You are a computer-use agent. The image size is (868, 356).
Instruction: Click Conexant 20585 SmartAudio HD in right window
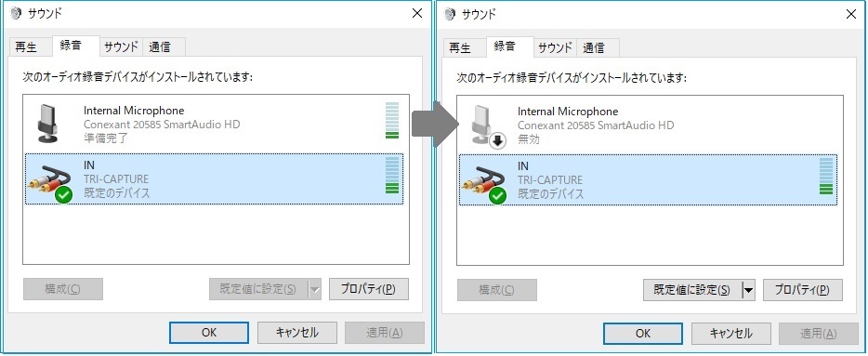pos(597,125)
